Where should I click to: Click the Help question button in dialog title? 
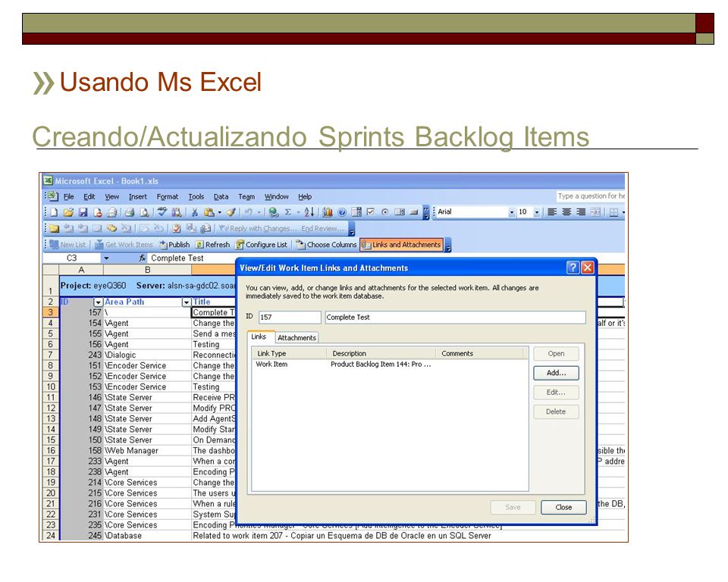[573, 268]
